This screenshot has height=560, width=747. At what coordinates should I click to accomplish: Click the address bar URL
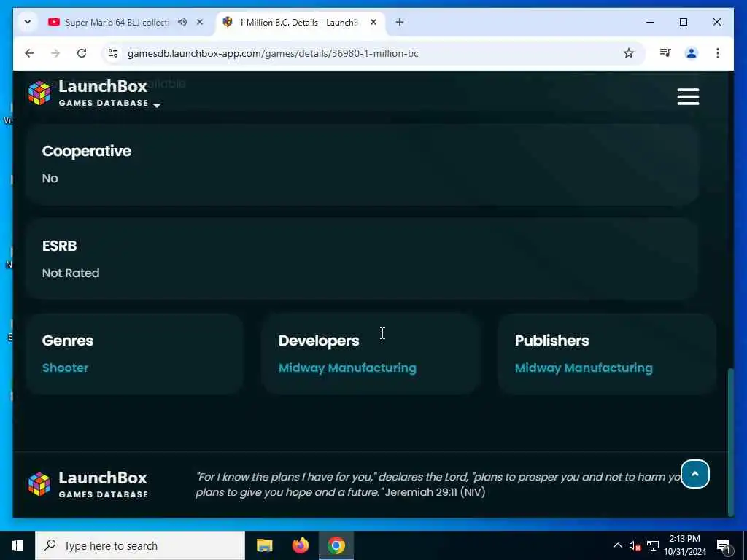[x=273, y=53]
